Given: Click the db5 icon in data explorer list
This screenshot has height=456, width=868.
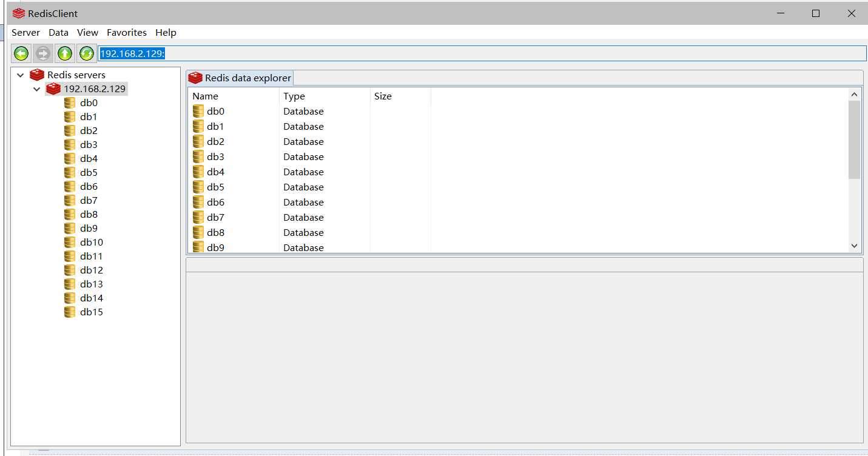Looking at the screenshot, I should [198, 187].
